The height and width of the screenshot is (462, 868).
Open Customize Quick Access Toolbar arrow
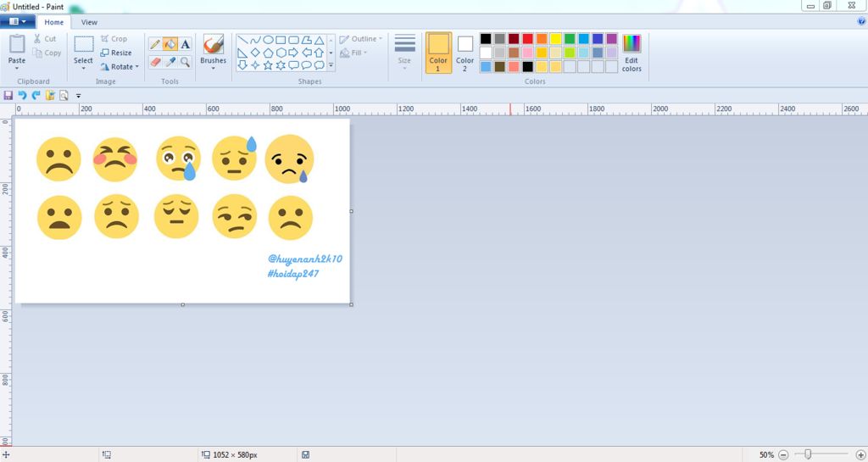pyautogui.click(x=78, y=96)
